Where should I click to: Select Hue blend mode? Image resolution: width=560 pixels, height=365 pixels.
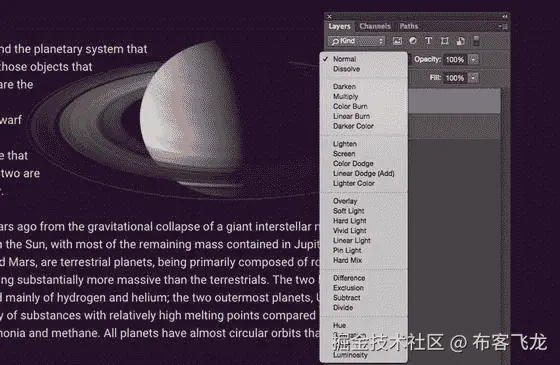pyautogui.click(x=364, y=325)
